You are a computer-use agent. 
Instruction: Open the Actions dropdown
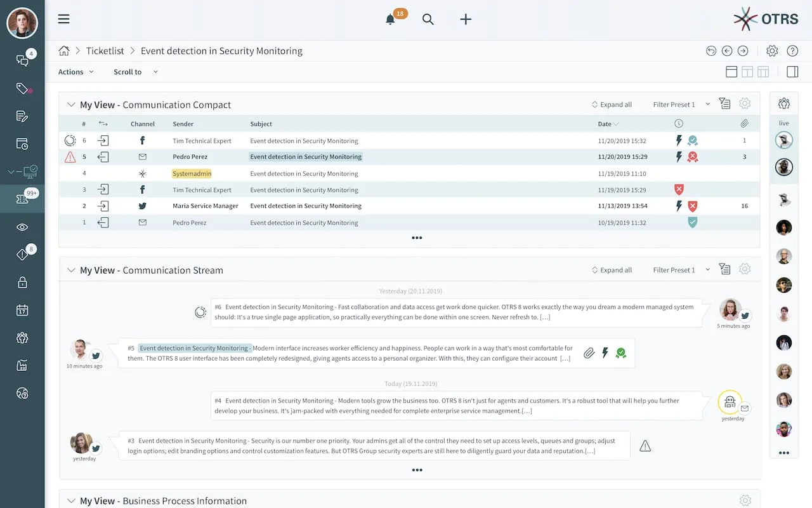[76, 72]
